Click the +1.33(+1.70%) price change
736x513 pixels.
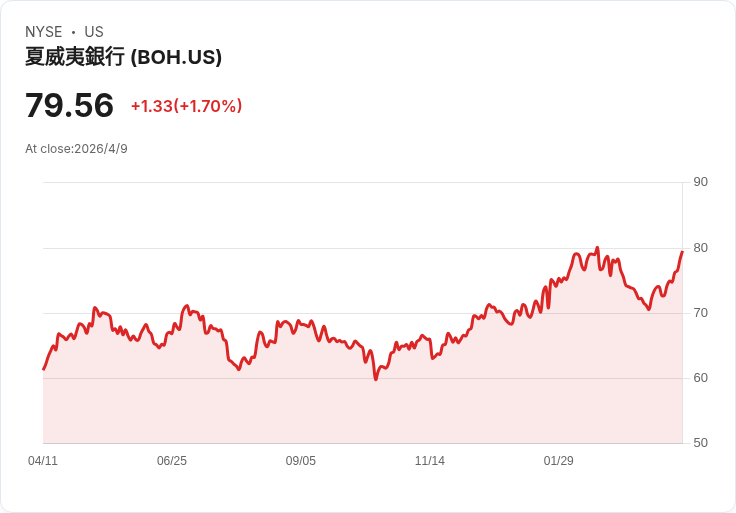186,106
